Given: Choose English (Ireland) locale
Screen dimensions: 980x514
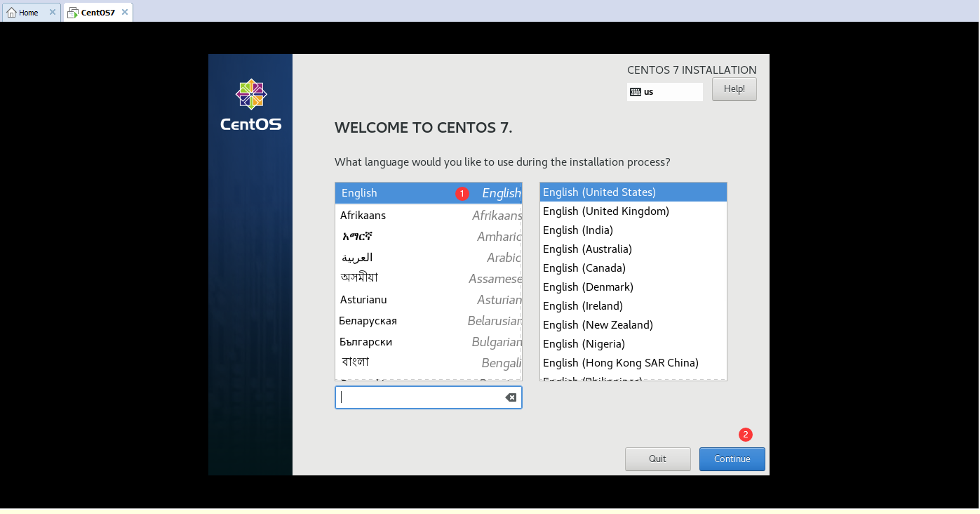Looking at the screenshot, I should (x=633, y=306).
